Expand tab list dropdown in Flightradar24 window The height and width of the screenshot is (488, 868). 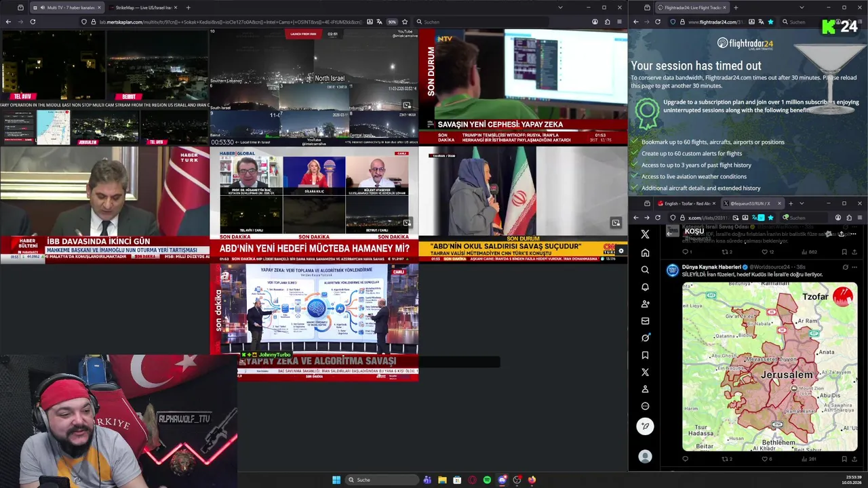coord(802,7)
